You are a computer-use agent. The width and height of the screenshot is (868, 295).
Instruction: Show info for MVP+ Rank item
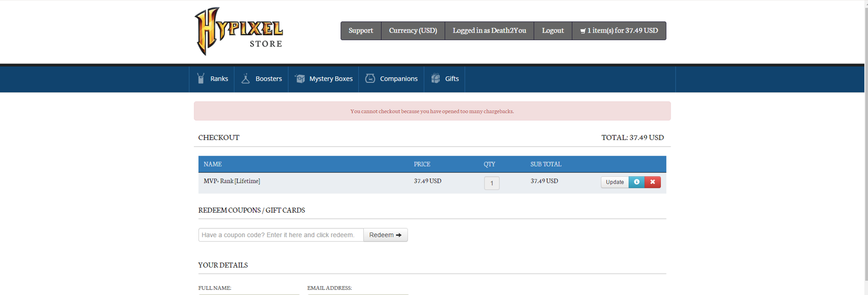click(x=636, y=182)
